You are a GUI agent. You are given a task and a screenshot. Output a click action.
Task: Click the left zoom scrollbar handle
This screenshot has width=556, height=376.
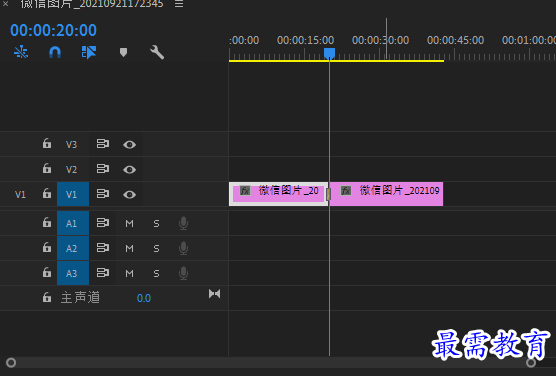pyautogui.click(x=11, y=363)
